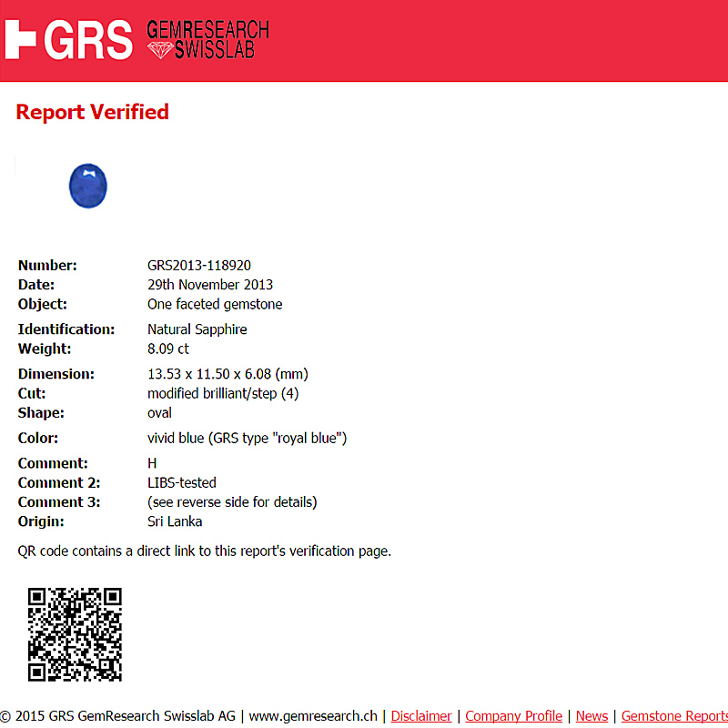
Task: Click the shape value 'oval'
Action: 160,413
